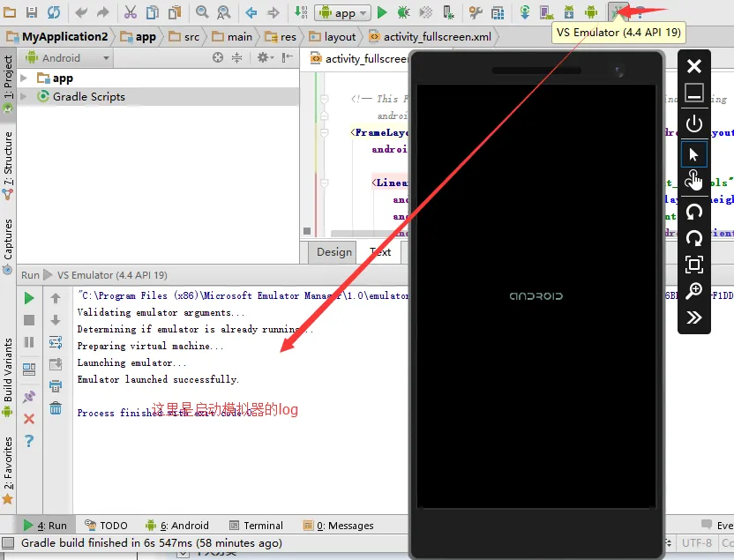
Task: Expand the app module in project tree
Action: 24,78
